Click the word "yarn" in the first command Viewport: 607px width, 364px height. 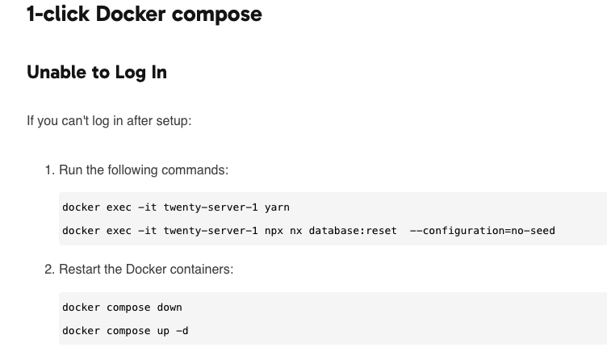277,207
